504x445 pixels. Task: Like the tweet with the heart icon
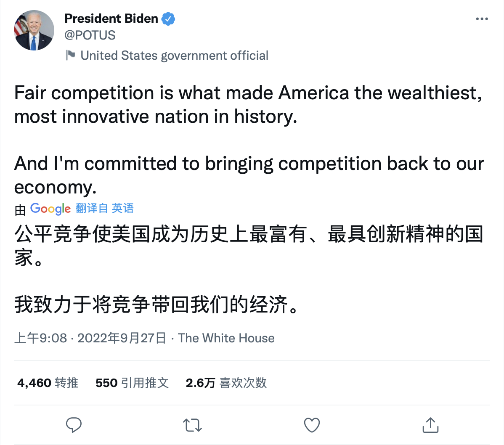(x=312, y=425)
